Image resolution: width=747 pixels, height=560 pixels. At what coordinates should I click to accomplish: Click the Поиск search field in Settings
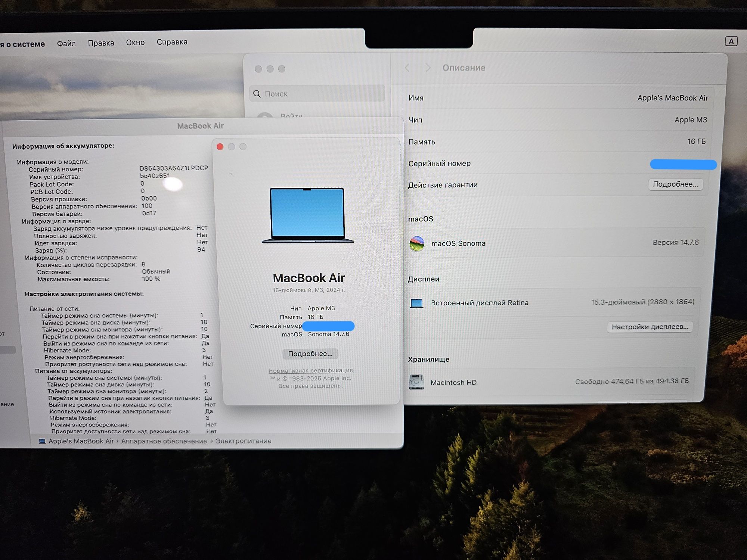[317, 94]
